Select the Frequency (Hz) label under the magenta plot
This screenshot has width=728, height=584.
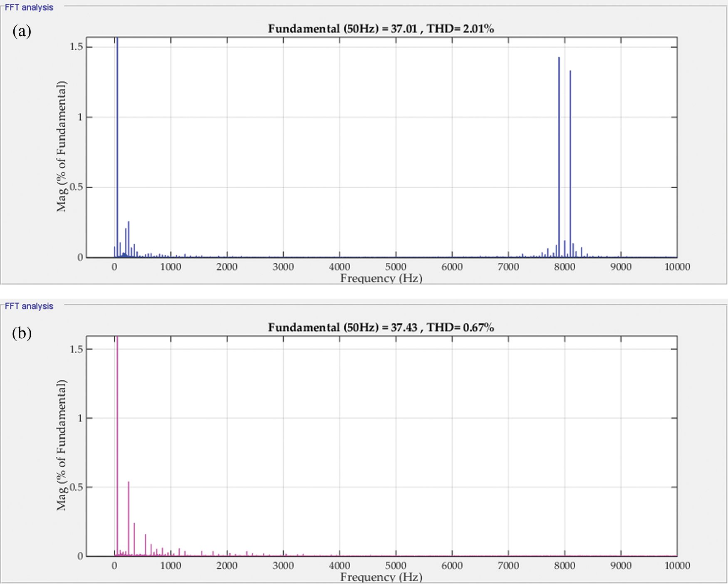point(381,577)
